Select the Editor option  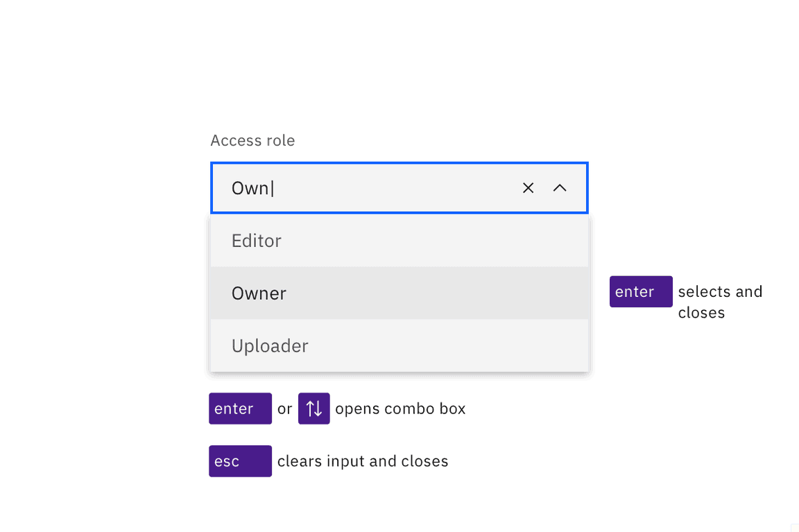coord(257,241)
